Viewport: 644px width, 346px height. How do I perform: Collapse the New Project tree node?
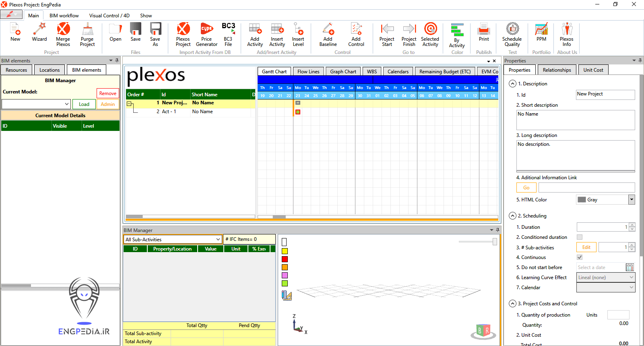tap(130, 104)
